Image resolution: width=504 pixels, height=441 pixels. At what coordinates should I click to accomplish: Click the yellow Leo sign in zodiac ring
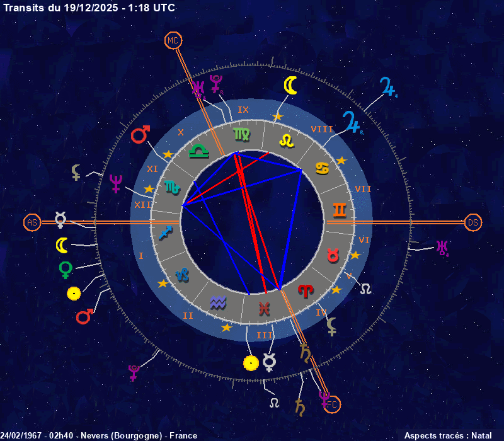(287, 139)
